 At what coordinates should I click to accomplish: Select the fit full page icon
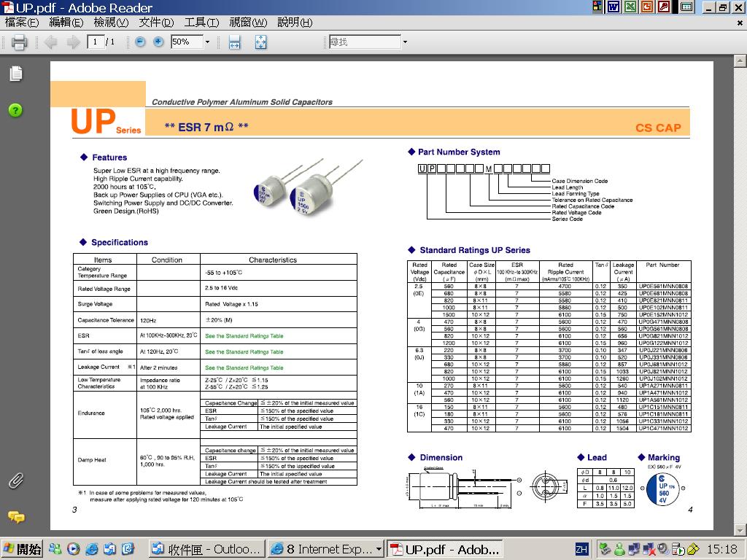(260, 42)
